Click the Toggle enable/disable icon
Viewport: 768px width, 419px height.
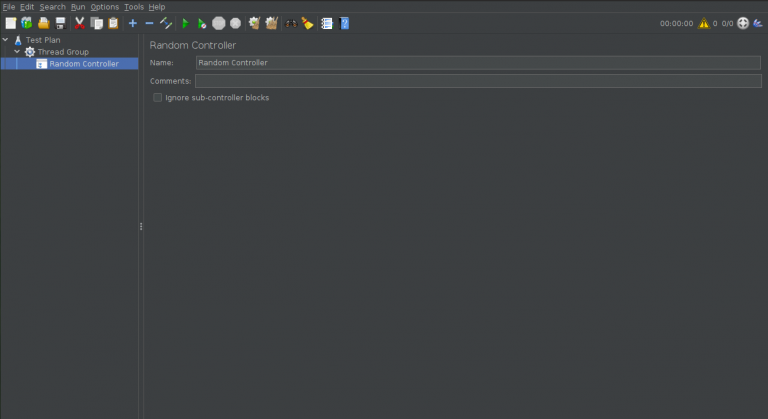[x=166, y=23]
